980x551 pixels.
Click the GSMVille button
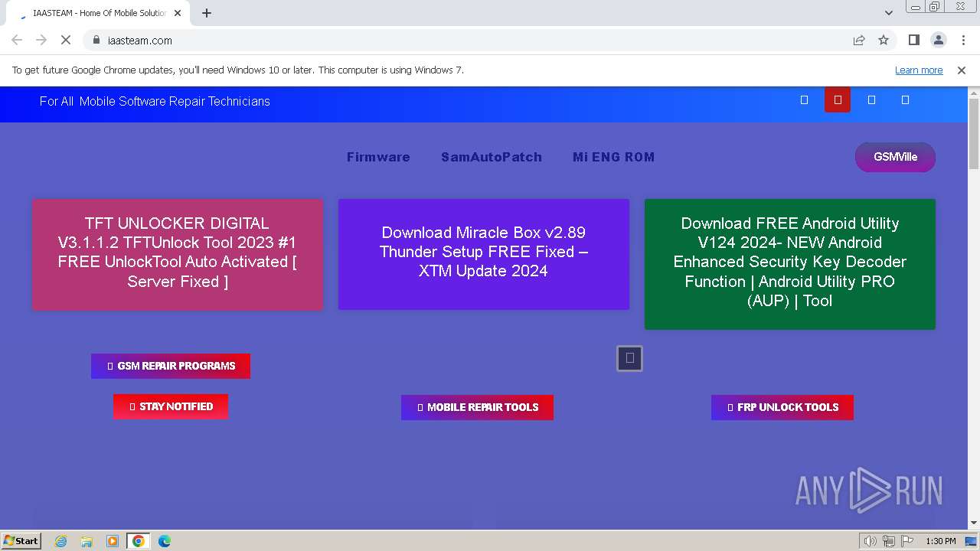895,157
